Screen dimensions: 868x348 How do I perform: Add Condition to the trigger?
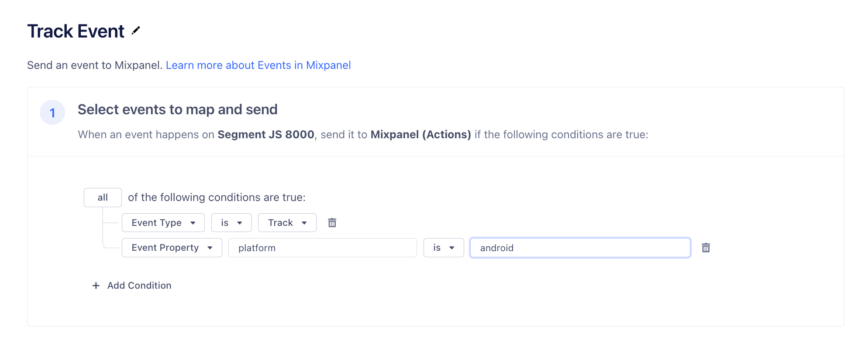pyautogui.click(x=132, y=286)
